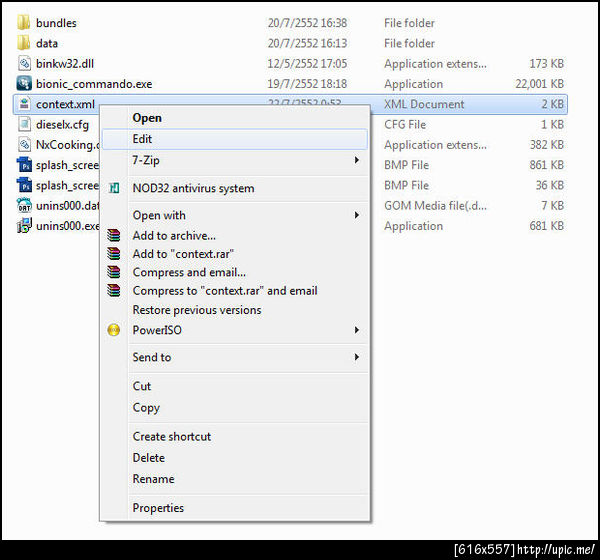Expand the Send to submenu arrow
This screenshot has height=560, width=600.
click(x=357, y=357)
